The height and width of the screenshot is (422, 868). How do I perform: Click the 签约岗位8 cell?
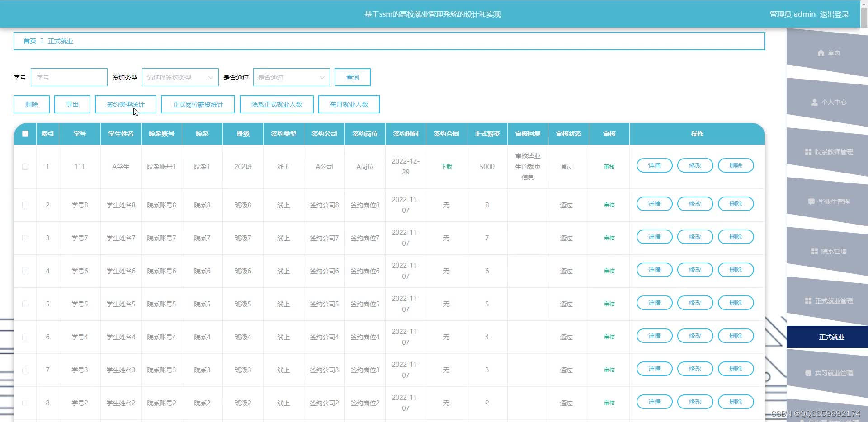(x=365, y=205)
